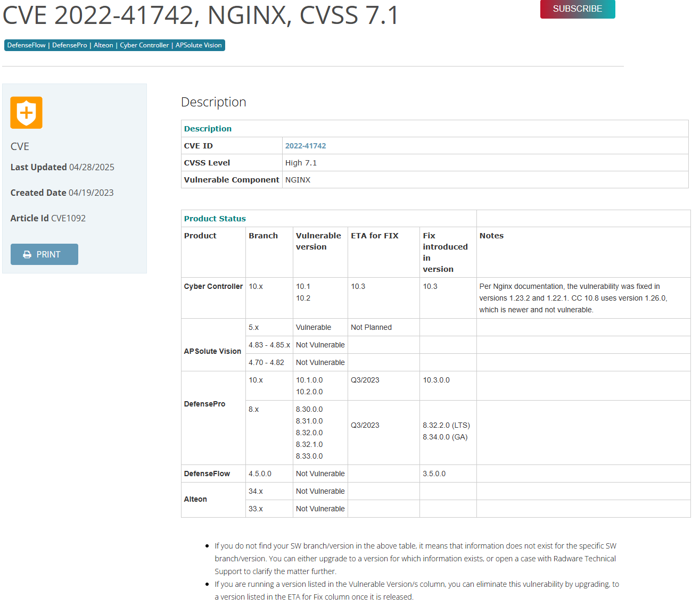The height and width of the screenshot is (606, 700).
Task: Click the SUBSCRIBE button
Action: click(x=578, y=9)
